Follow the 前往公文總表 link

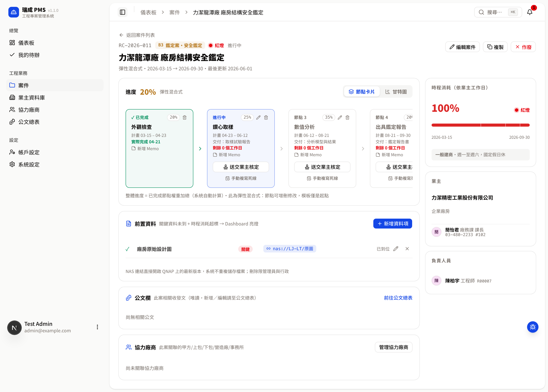[398, 298]
